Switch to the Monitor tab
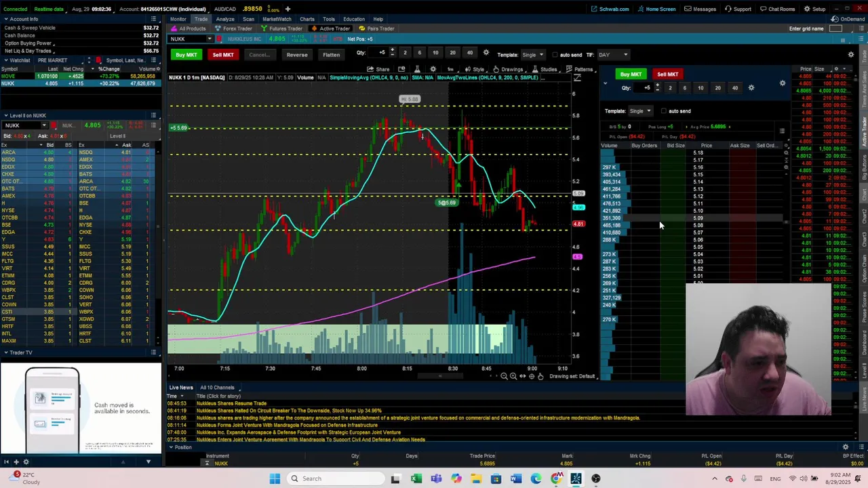This screenshot has height=488, width=868. 178,19
